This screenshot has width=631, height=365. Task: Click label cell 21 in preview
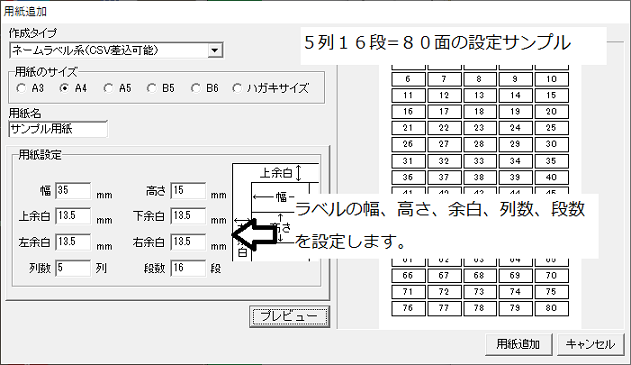click(x=408, y=128)
